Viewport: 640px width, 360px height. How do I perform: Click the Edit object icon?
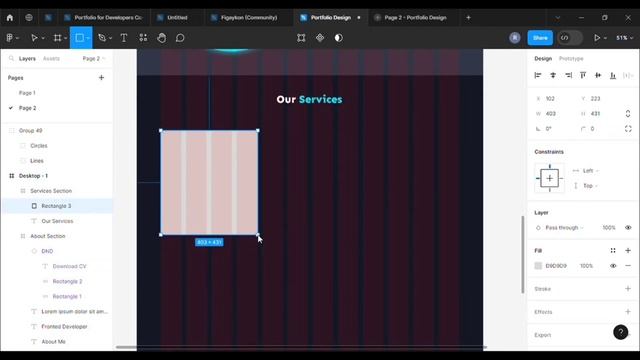tap(301, 38)
